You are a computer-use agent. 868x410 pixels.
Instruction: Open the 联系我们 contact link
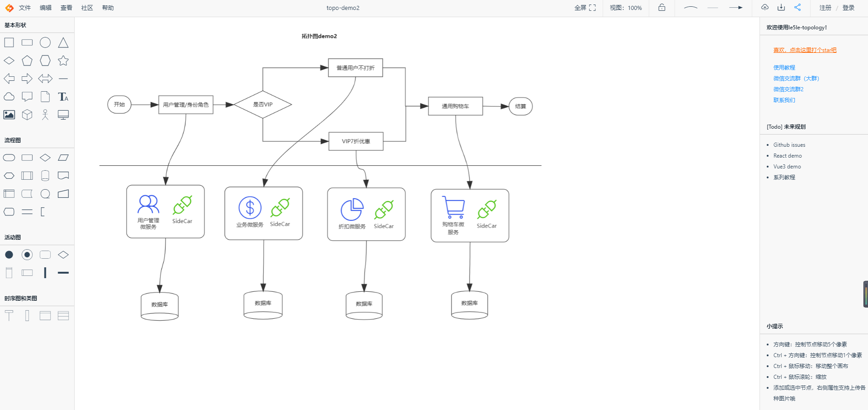tap(784, 100)
